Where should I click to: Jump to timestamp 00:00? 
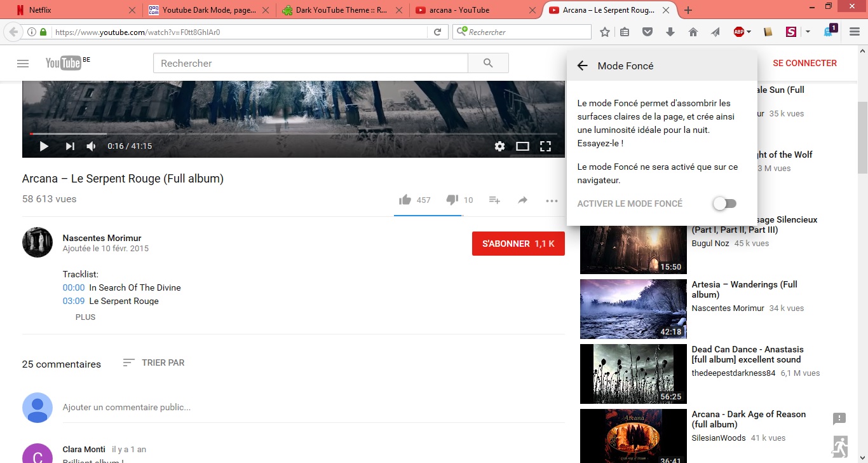pos(74,287)
